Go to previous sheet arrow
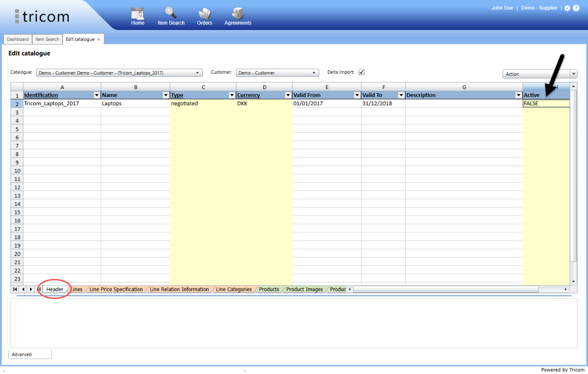The image size is (588, 374). coord(23,289)
